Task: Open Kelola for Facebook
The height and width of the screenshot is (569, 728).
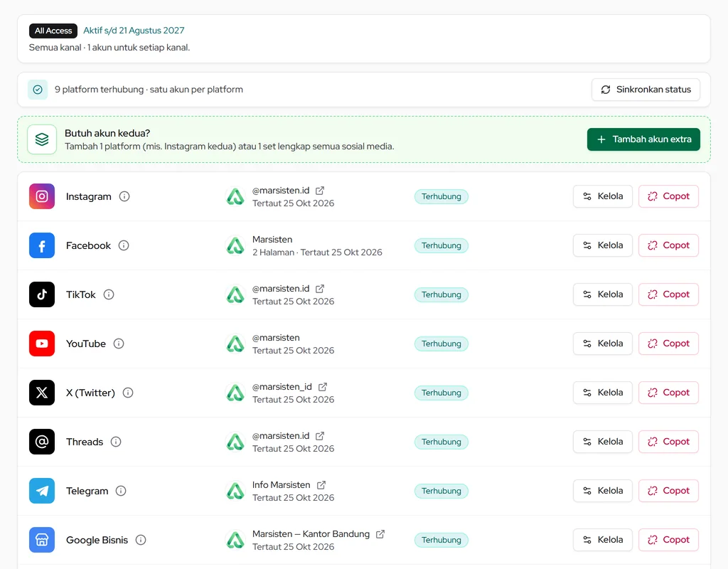Action: click(x=603, y=245)
